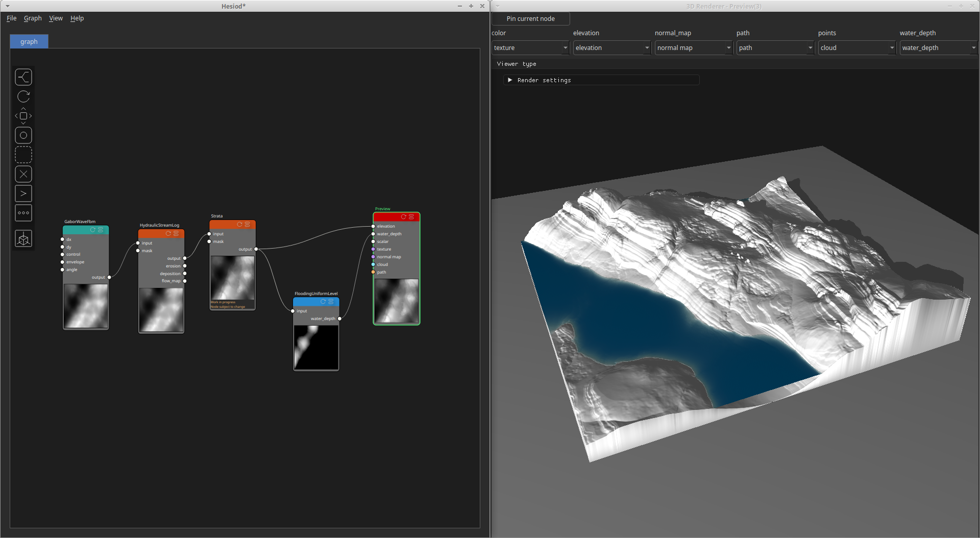Screen dimensions: 980x538
Task: Click the GaborWaveFbm node heightmap thumbnail
Action: pyautogui.click(x=86, y=306)
